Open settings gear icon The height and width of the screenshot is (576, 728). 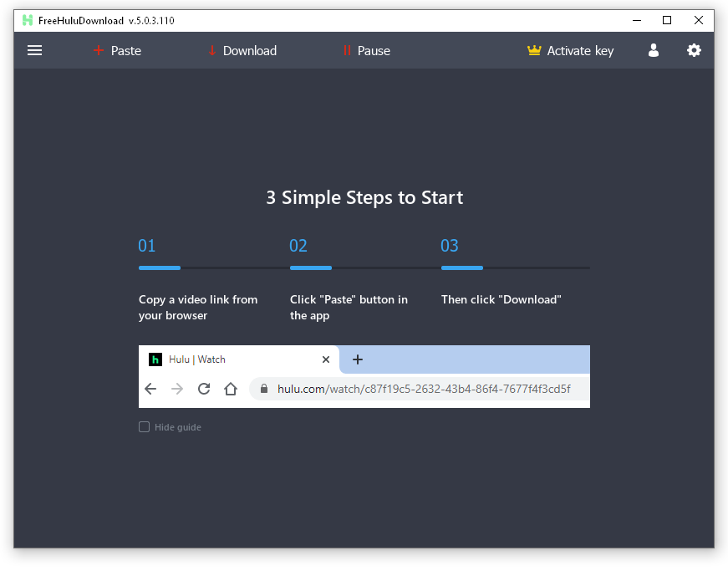(x=694, y=50)
